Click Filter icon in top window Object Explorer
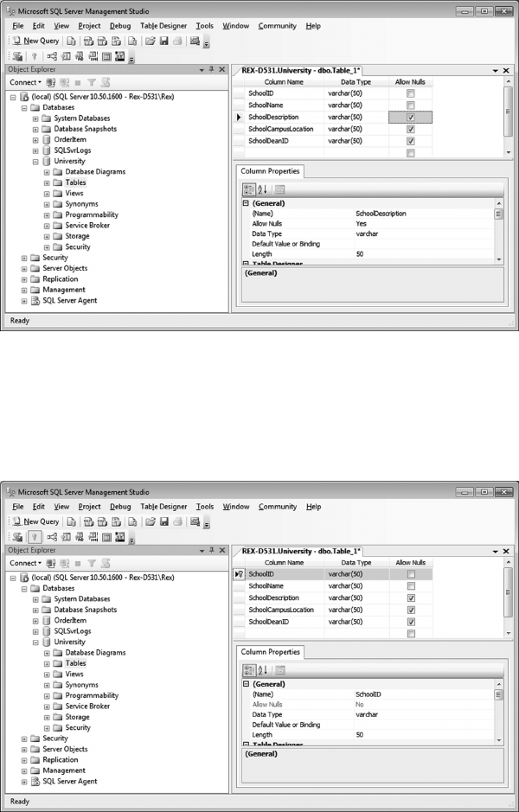Image resolution: width=519 pixels, height=812 pixels. (x=92, y=82)
